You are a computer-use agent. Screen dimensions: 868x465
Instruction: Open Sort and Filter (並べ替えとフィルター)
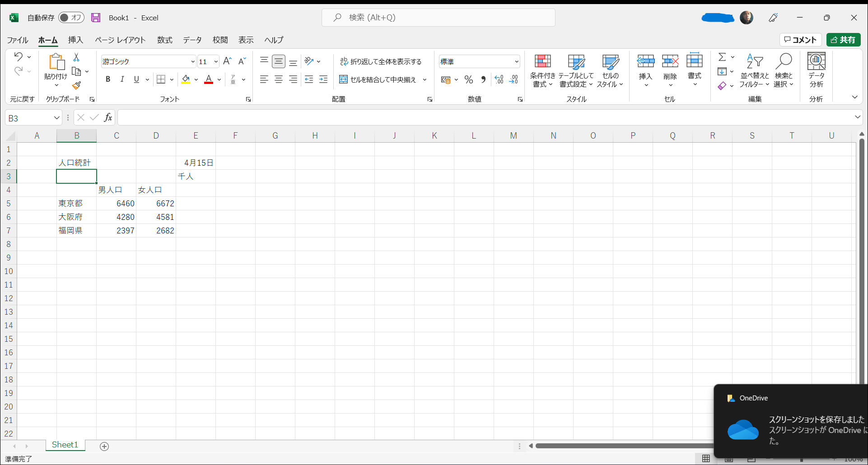(754, 70)
